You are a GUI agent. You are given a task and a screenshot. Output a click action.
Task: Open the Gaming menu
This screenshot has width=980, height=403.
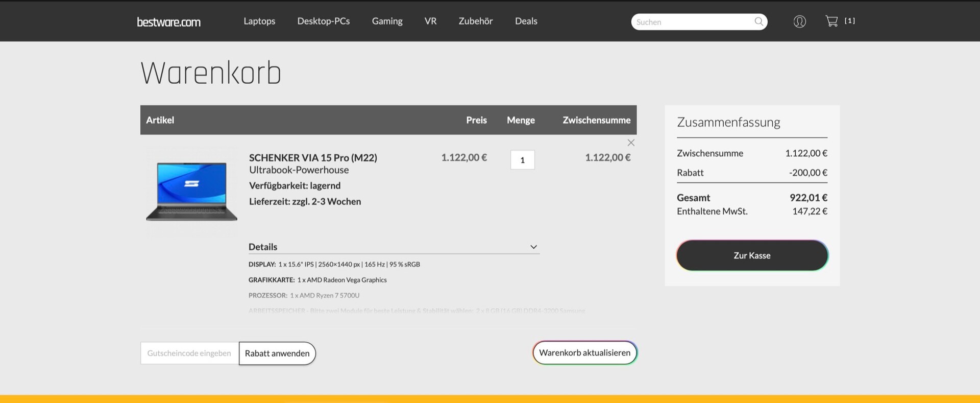[x=387, y=21]
